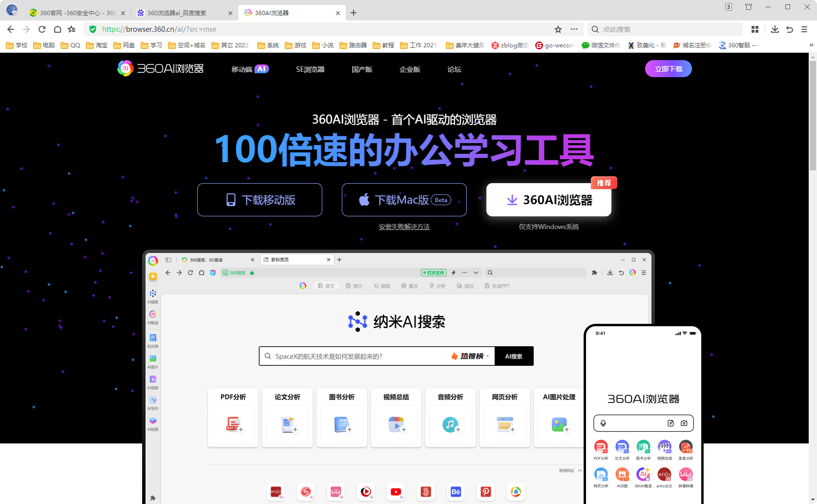Click the undo closed tab icon

(x=790, y=29)
